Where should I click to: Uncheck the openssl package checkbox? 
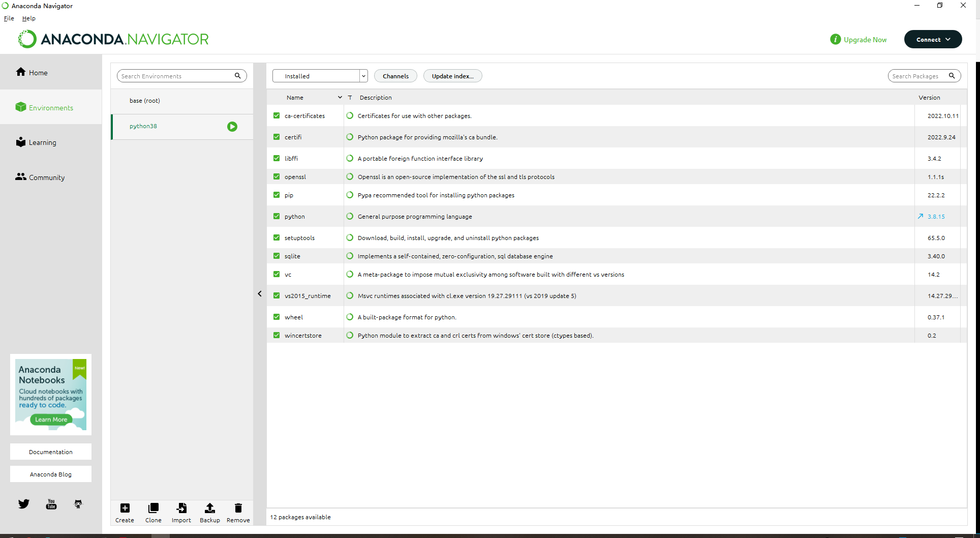277,176
